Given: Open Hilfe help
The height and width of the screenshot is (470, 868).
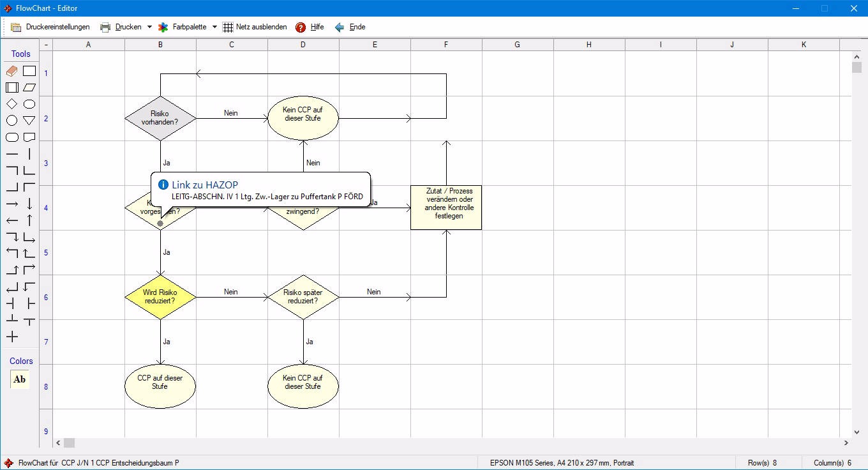Looking at the screenshot, I should (310, 27).
